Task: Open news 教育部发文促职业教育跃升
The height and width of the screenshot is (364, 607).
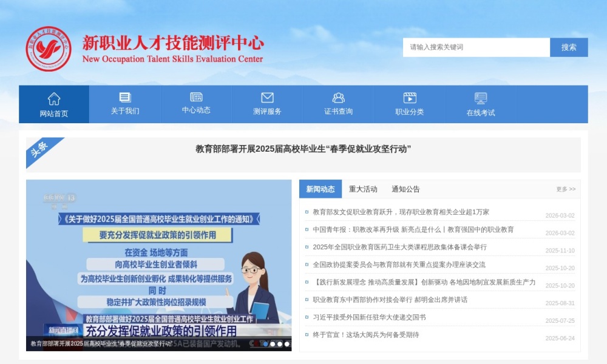Action: [x=401, y=212]
